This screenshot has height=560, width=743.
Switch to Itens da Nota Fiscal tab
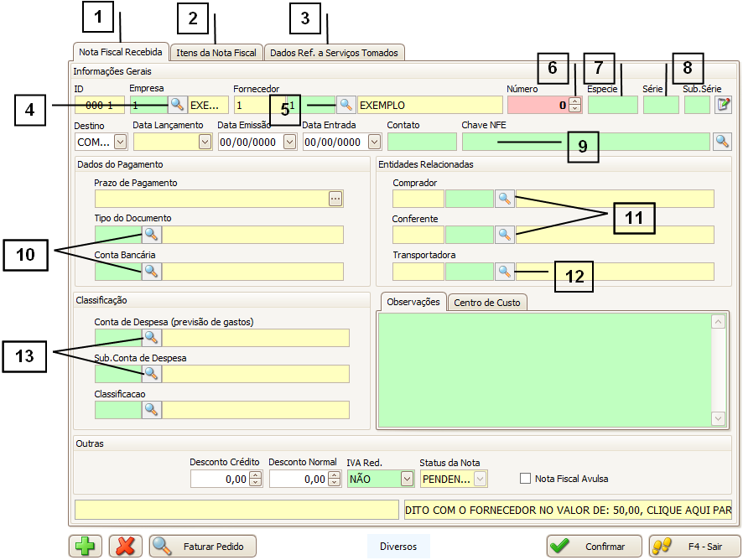point(216,53)
